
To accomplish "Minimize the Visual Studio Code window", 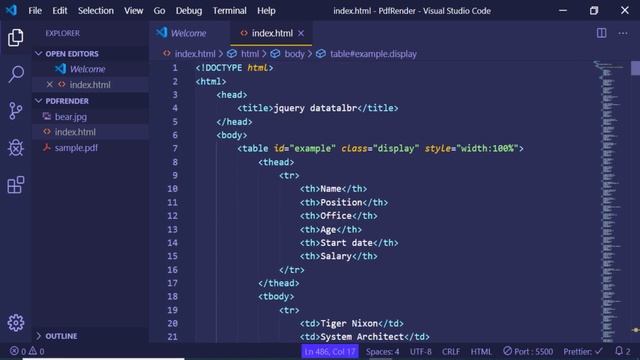I will [x=563, y=11].
